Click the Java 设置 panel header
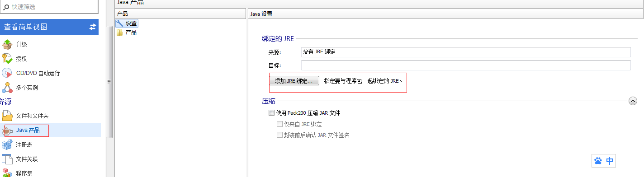 (446, 14)
